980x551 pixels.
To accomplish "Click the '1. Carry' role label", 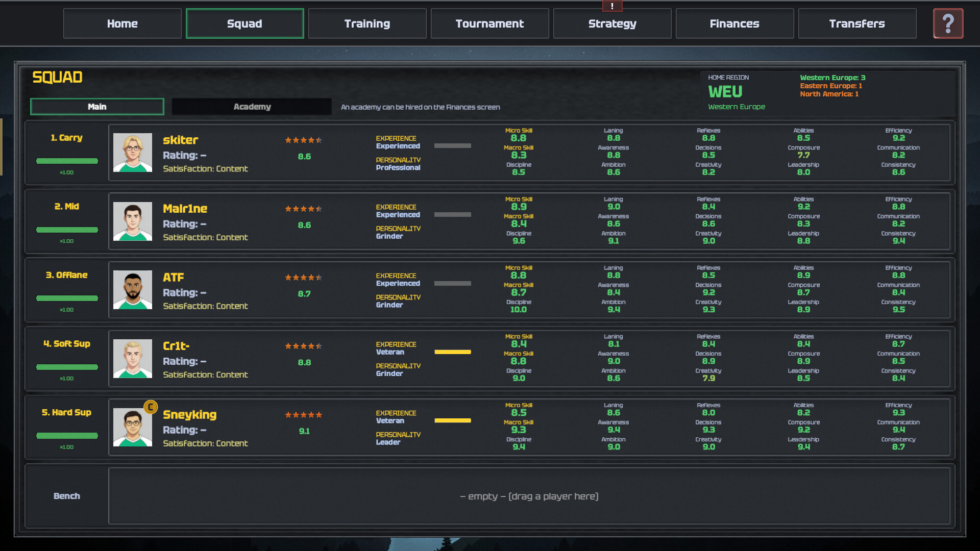I will 67,138.
